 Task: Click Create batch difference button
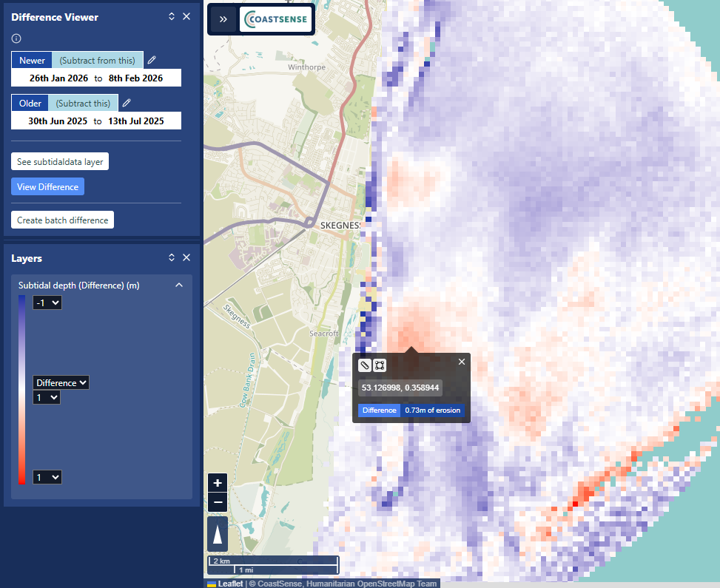(x=62, y=220)
